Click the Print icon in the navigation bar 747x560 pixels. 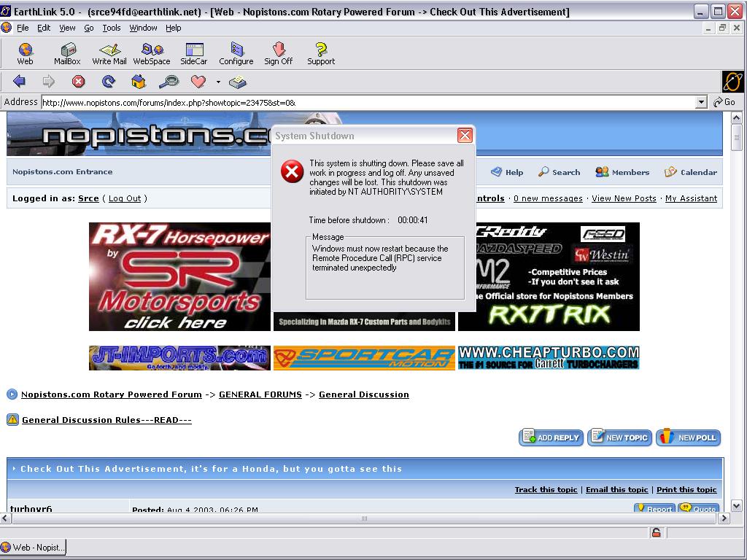[238, 82]
